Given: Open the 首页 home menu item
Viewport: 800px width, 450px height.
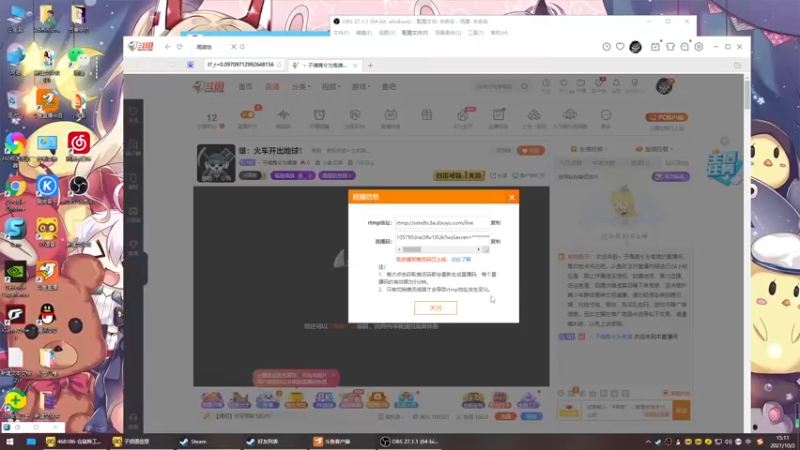Looking at the screenshot, I should [x=245, y=87].
